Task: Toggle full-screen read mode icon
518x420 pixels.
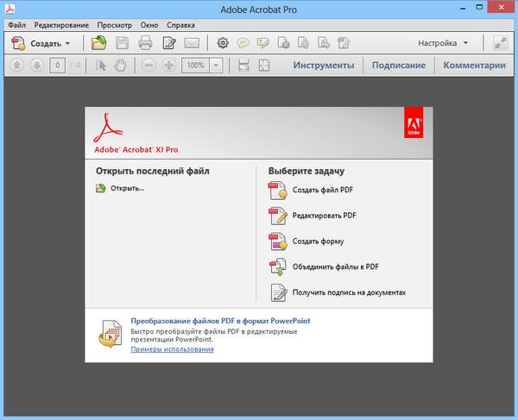Action: click(500, 42)
